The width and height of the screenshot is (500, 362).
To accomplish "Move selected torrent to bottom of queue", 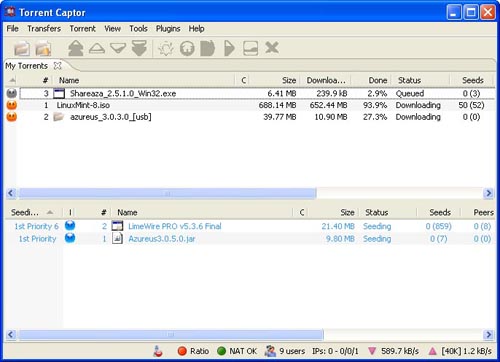I will click(x=139, y=48).
